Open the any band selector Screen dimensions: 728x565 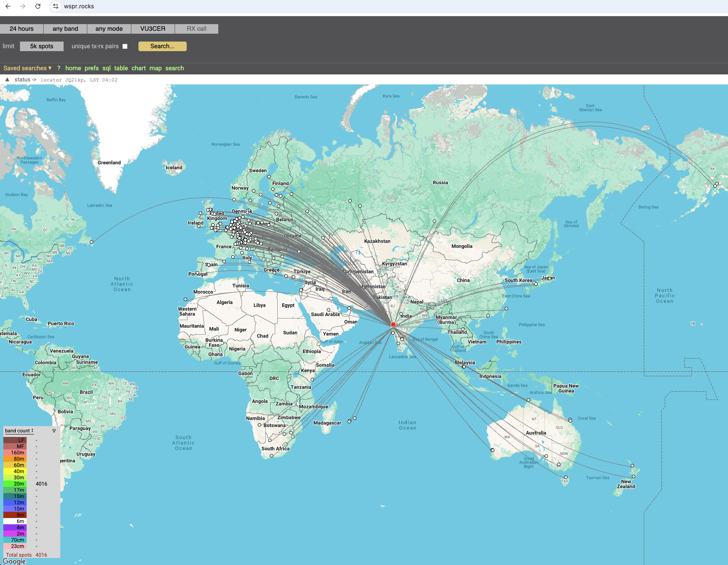65,29
